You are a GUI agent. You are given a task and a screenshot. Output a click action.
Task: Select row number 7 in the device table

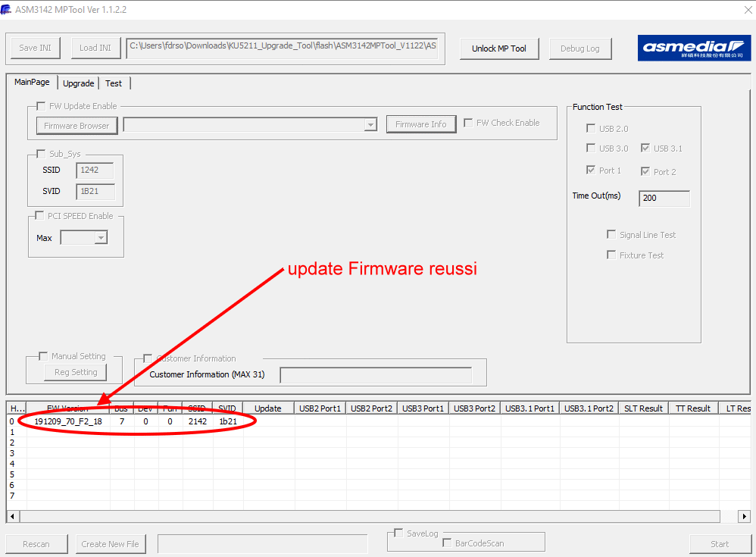[x=12, y=496]
